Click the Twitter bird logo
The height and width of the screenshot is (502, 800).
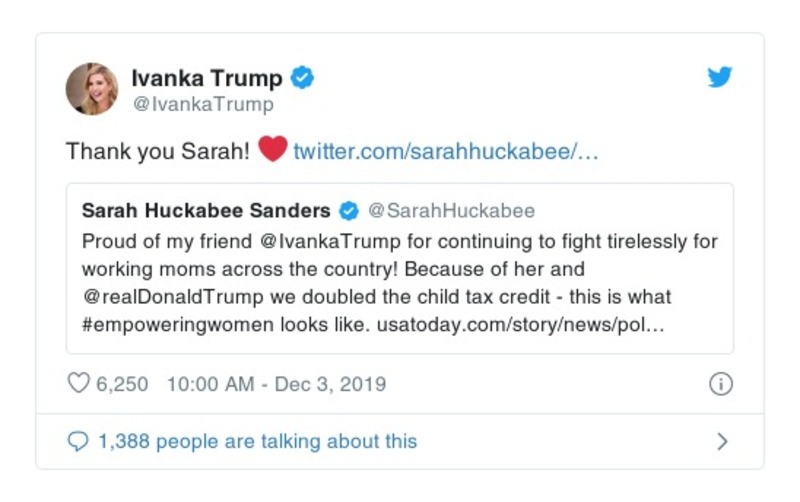click(x=720, y=77)
